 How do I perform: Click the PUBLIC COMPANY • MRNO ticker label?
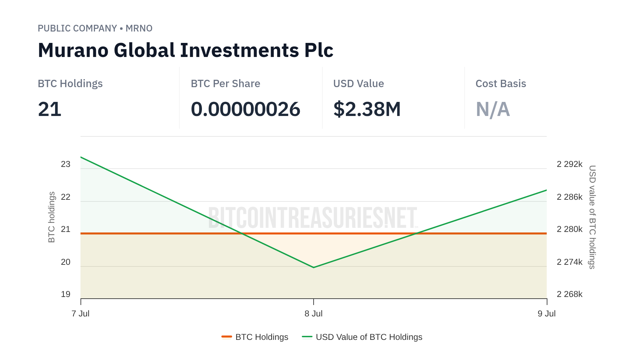[95, 28]
